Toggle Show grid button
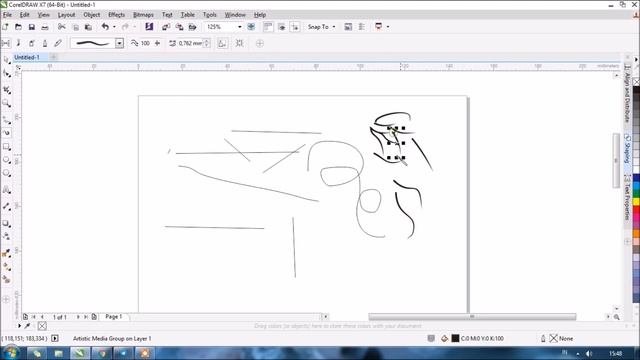This screenshot has height=360, width=640. tap(282, 27)
